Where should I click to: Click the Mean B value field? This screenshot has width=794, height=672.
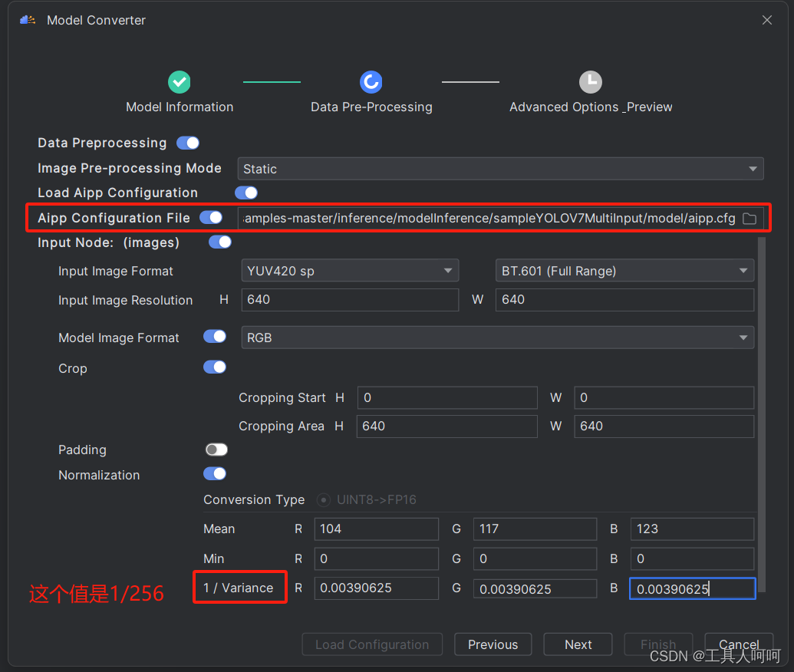(x=692, y=529)
